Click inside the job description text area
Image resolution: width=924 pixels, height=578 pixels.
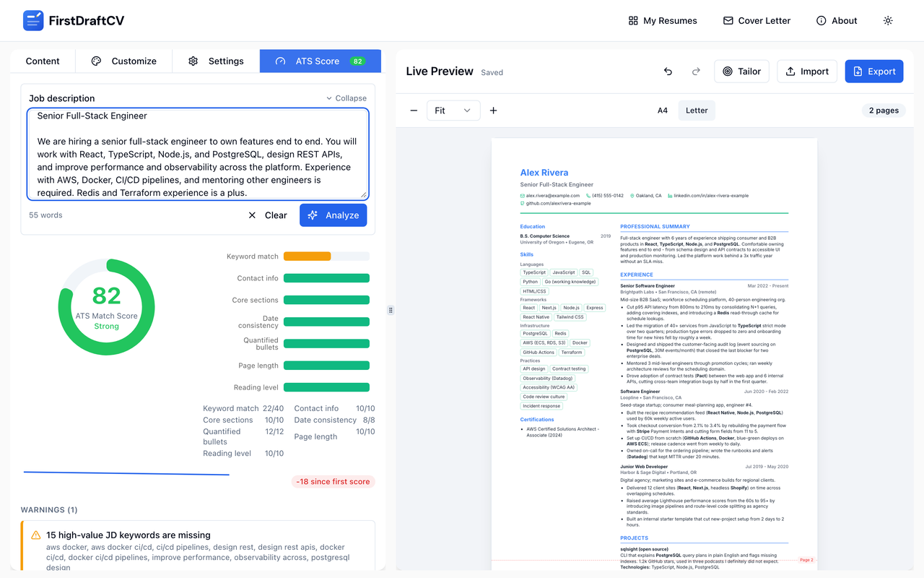tap(198, 154)
